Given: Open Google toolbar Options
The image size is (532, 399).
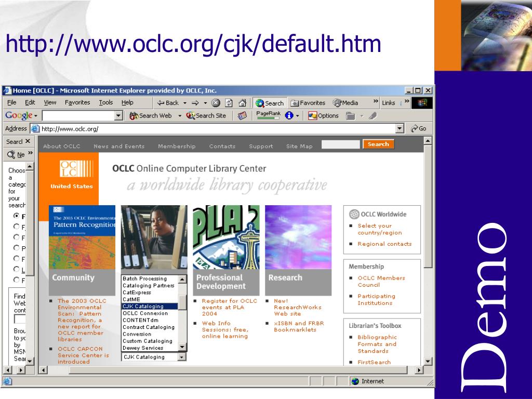Looking at the screenshot, I should point(323,116).
